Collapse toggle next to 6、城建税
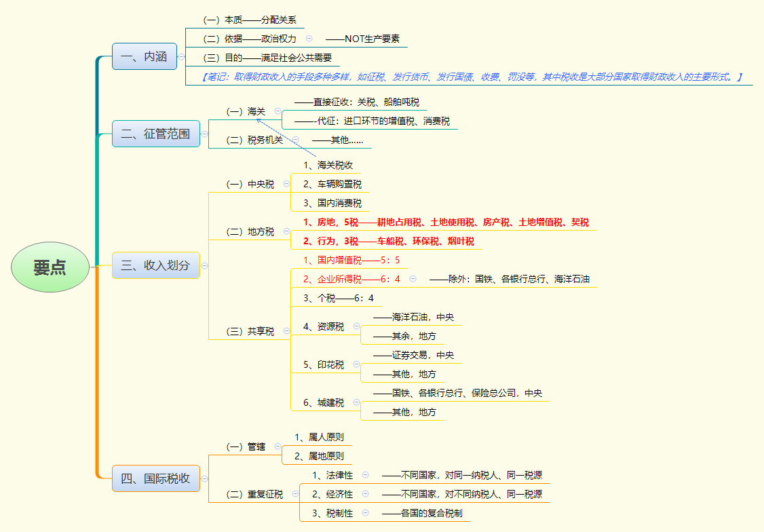The image size is (764, 532). pyautogui.click(x=356, y=402)
